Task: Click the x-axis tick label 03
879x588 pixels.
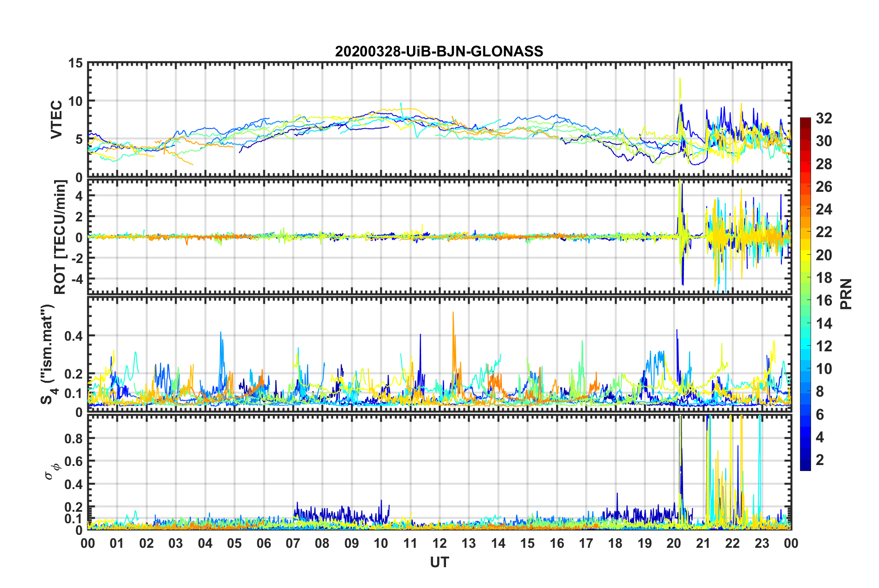Action: [x=176, y=543]
